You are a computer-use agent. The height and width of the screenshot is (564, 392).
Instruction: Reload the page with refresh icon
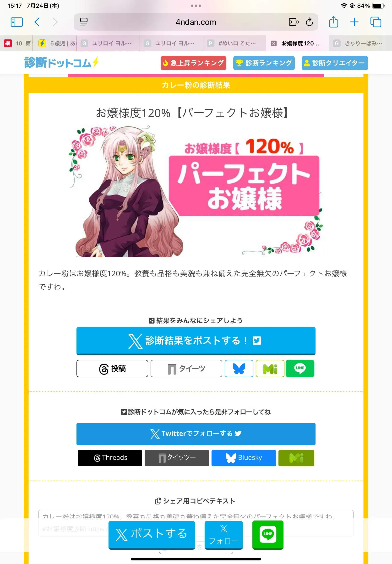click(x=309, y=22)
